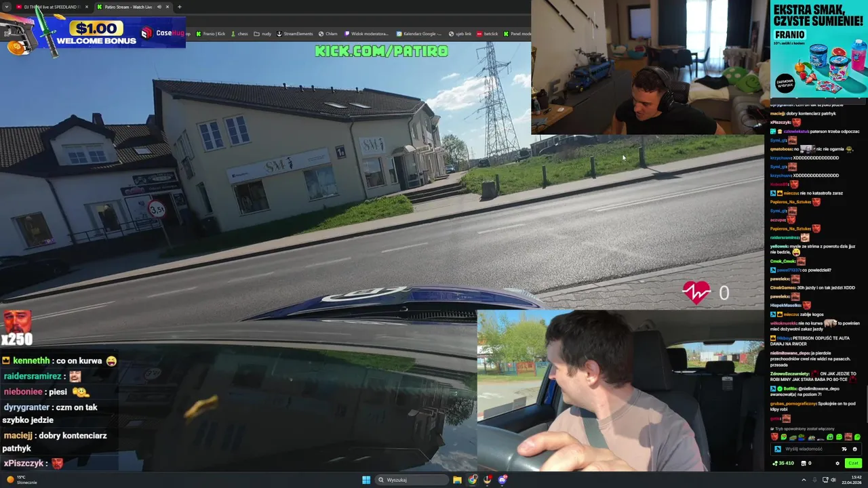The width and height of the screenshot is (868, 488).
Task: Click username raidersramirez in overlay chat
Action: click(32, 376)
